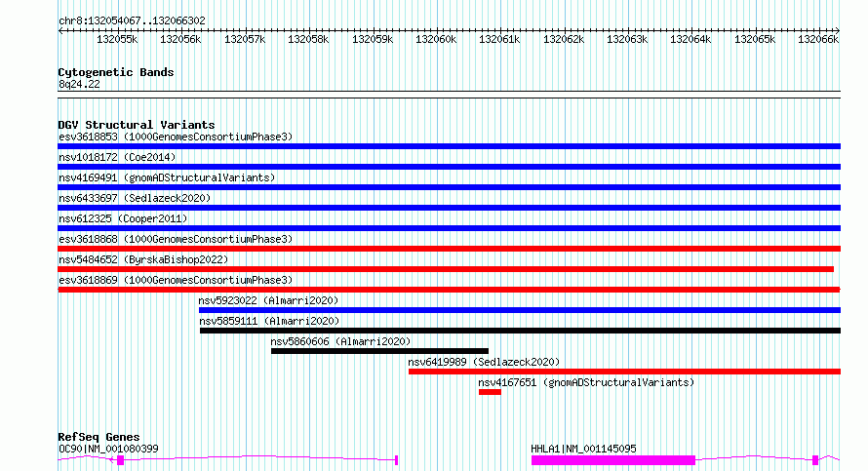
Task: Click the 132058k ruler tick label
Action: coord(308,39)
